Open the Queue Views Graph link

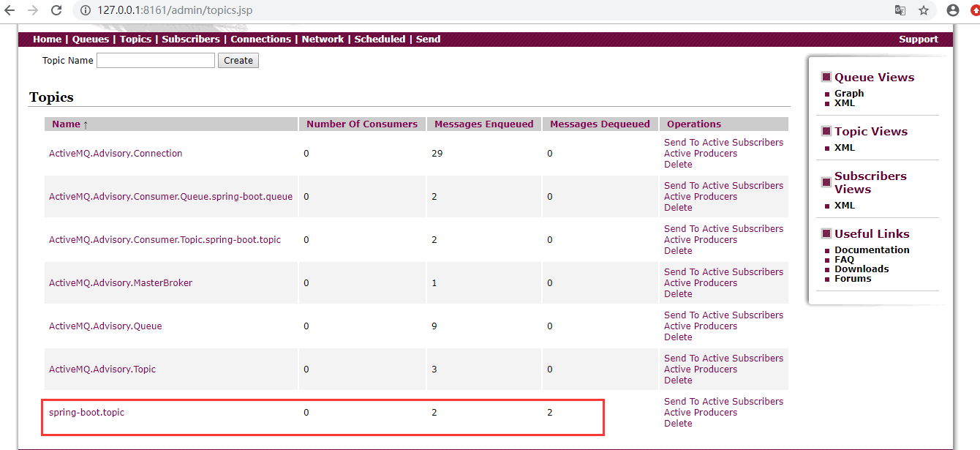(849, 94)
